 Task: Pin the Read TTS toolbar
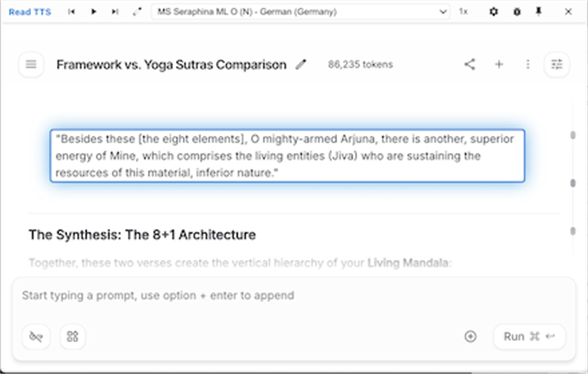click(539, 12)
